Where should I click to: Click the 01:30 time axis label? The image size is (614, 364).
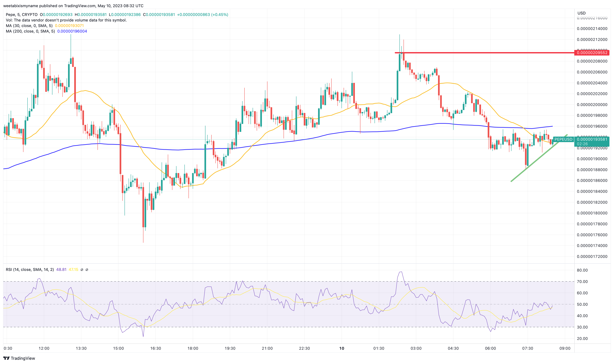point(379,348)
